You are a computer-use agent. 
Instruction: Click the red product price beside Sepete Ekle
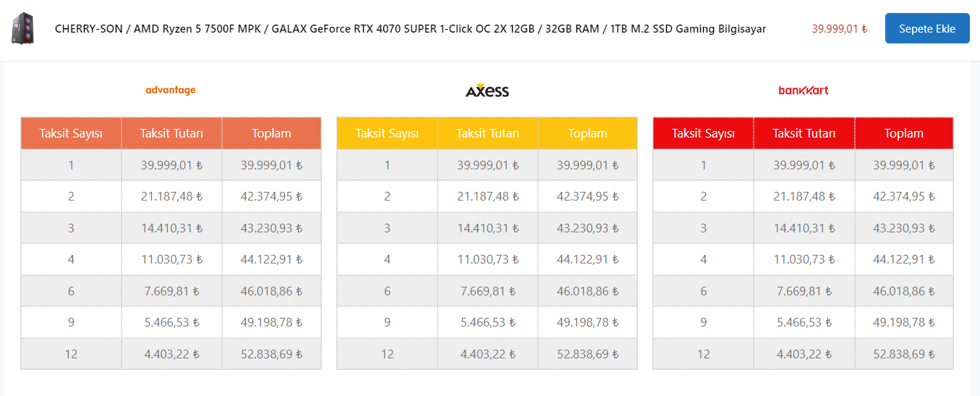click(x=839, y=29)
